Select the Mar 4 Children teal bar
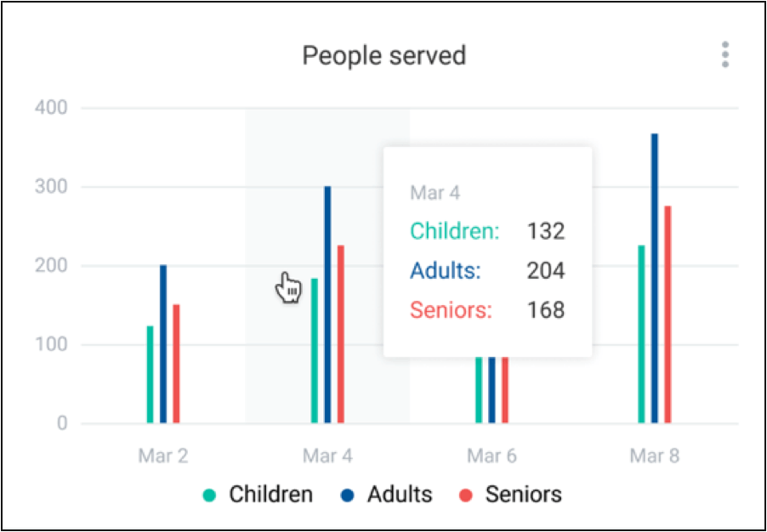Image resolution: width=767 pixels, height=532 pixels. [x=314, y=350]
